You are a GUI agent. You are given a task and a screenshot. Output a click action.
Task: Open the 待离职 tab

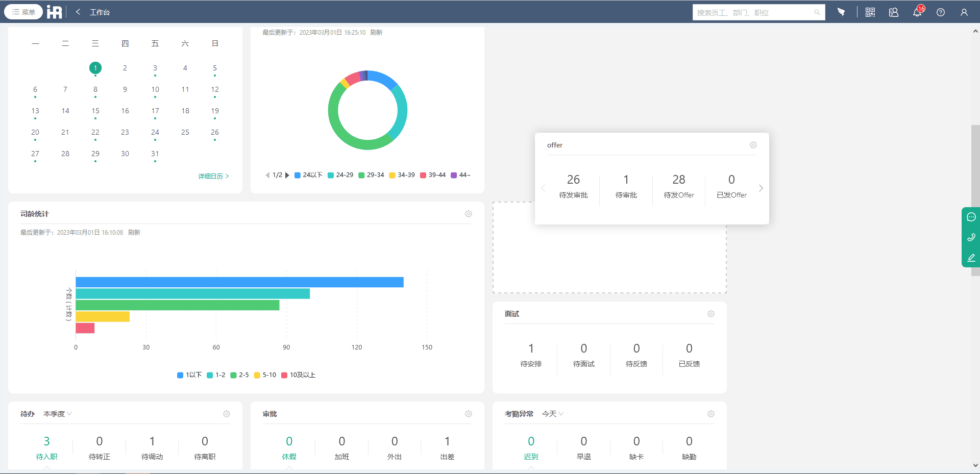pos(205,448)
